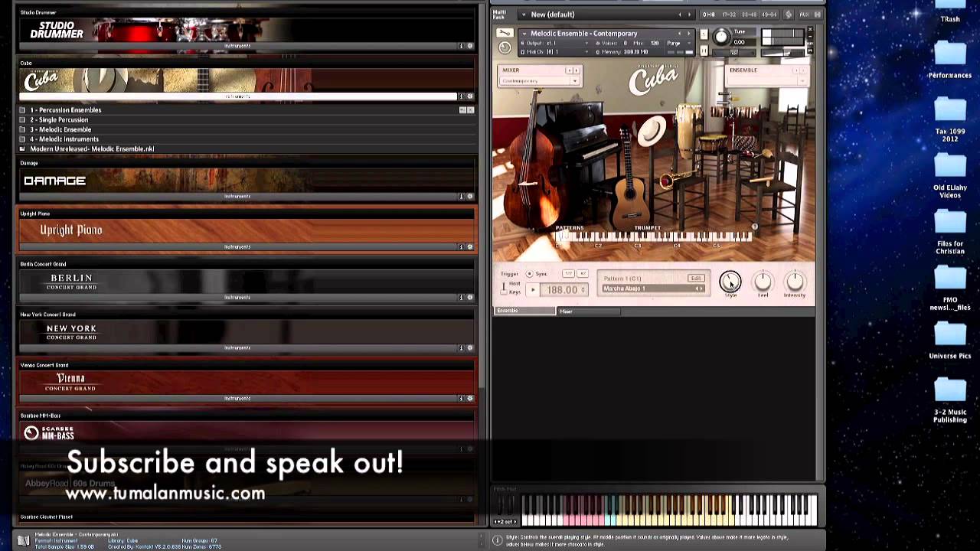Switch to the Ensemble tab
Image resolution: width=980 pixels, height=551 pixels.
click(x=525, y=311)
